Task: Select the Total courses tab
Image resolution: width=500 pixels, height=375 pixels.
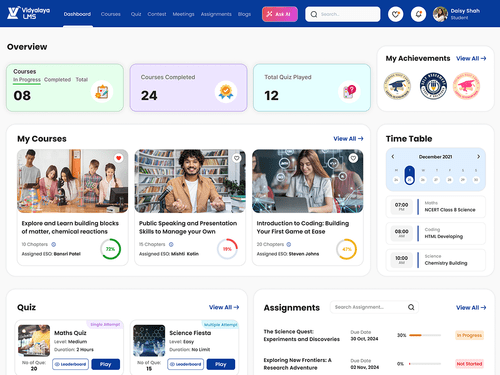Action: click(82, 80)
